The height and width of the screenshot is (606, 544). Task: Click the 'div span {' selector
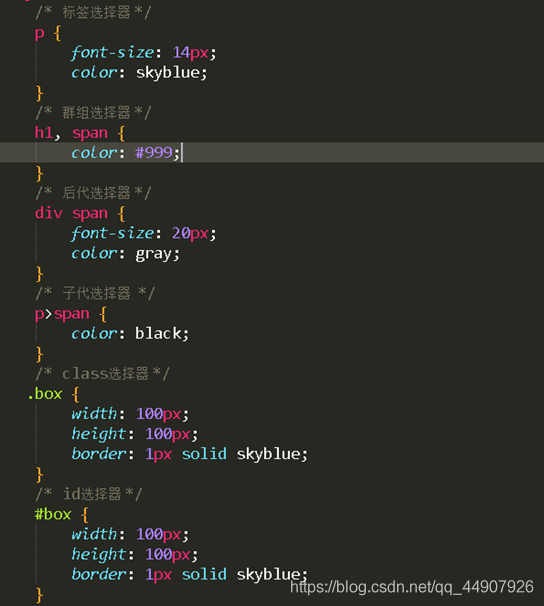click(80, 213)
